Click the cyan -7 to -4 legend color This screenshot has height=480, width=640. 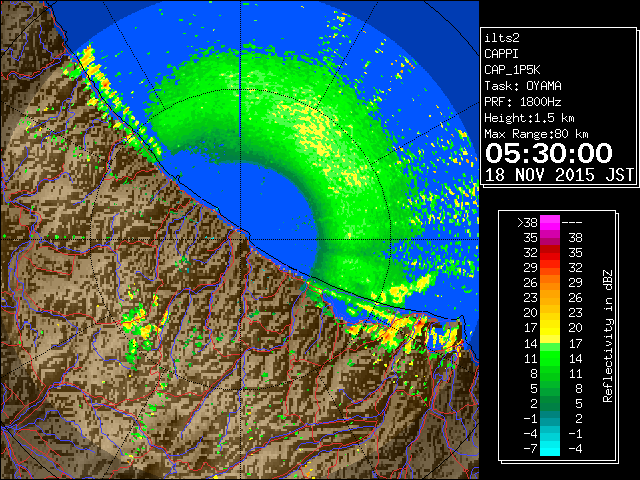[x=550, y=448]
